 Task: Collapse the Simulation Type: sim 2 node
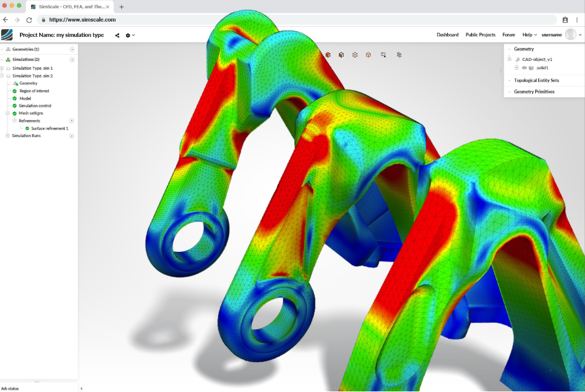click(2, 76)
